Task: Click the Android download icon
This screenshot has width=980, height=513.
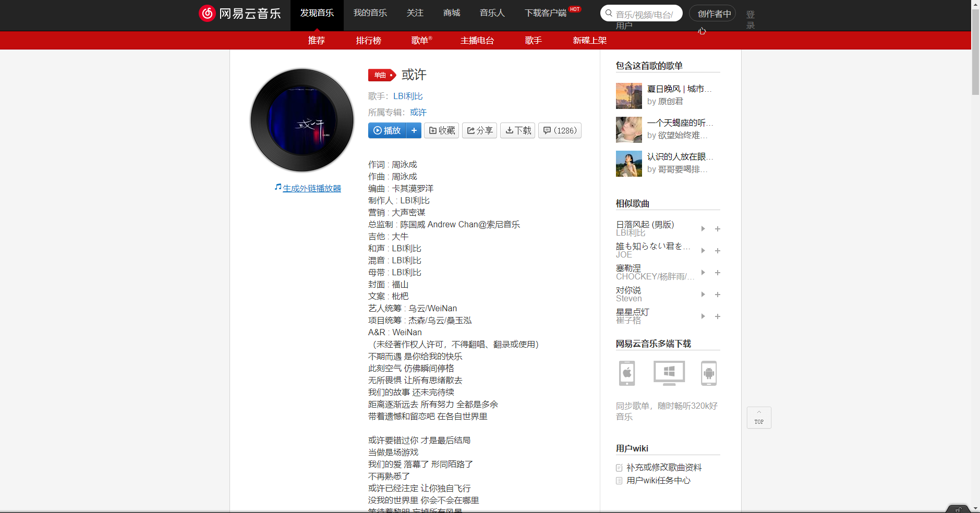Action: click(709, 373)
